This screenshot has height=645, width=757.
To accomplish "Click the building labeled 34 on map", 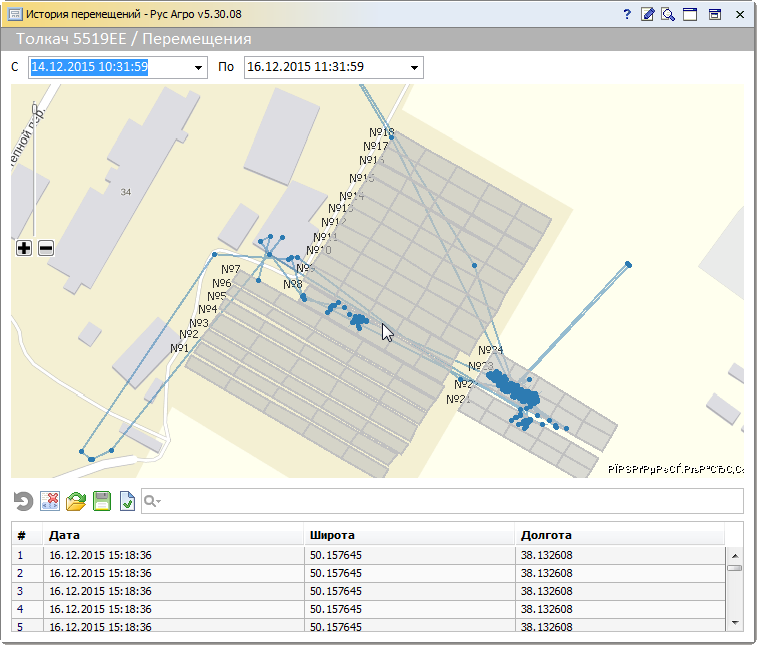I will point(126,192).
